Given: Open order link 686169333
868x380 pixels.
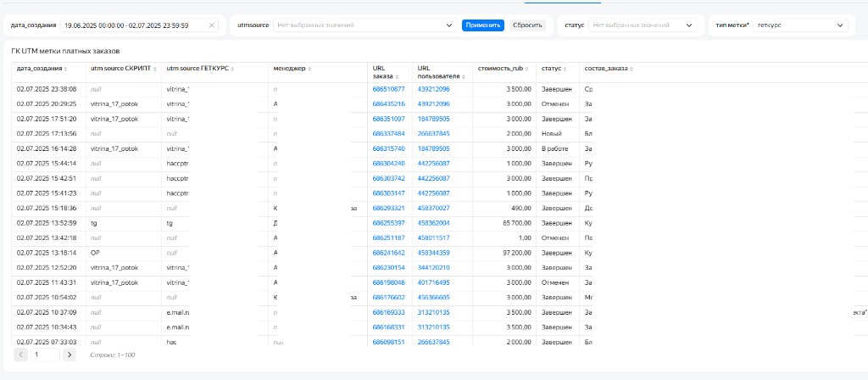Looking at the screenshot, I should pyautogui.click(x=388, y=312).
